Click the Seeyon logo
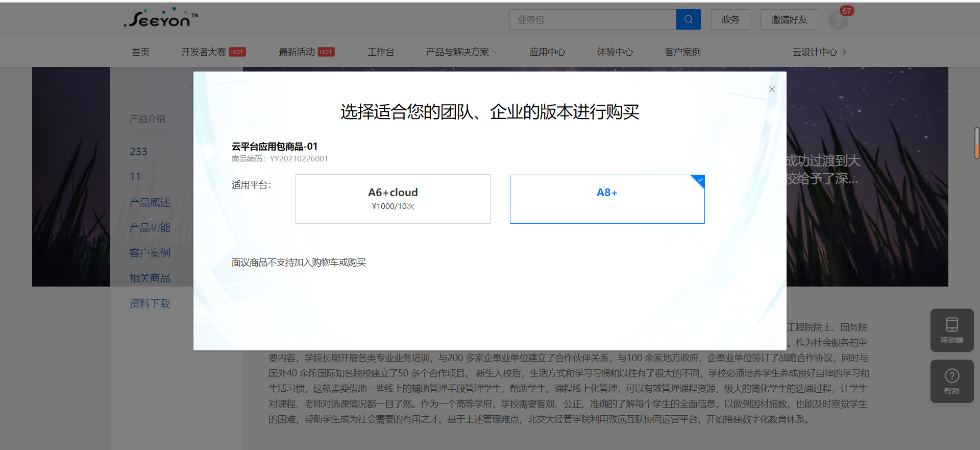Screen dimensions: 980x450 click(161, 18)
